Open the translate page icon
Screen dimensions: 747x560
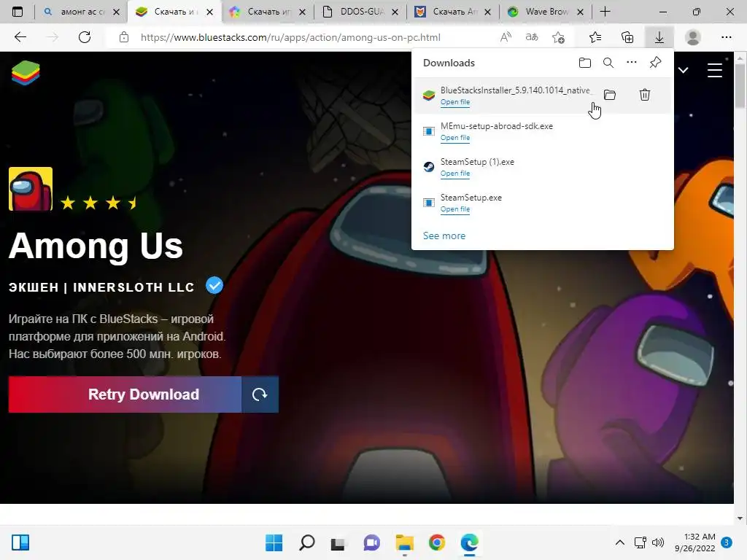tap(532, 37)
